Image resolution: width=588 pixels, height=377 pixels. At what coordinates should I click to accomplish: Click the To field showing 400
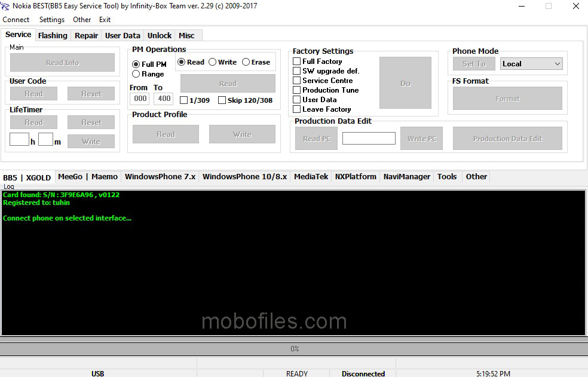pos(164,99)
